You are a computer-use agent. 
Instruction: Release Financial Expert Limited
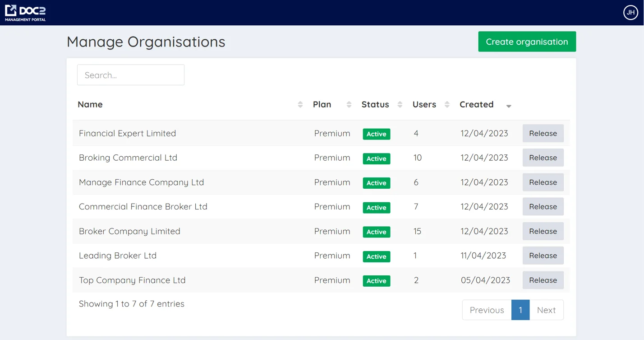pos(543,133)
